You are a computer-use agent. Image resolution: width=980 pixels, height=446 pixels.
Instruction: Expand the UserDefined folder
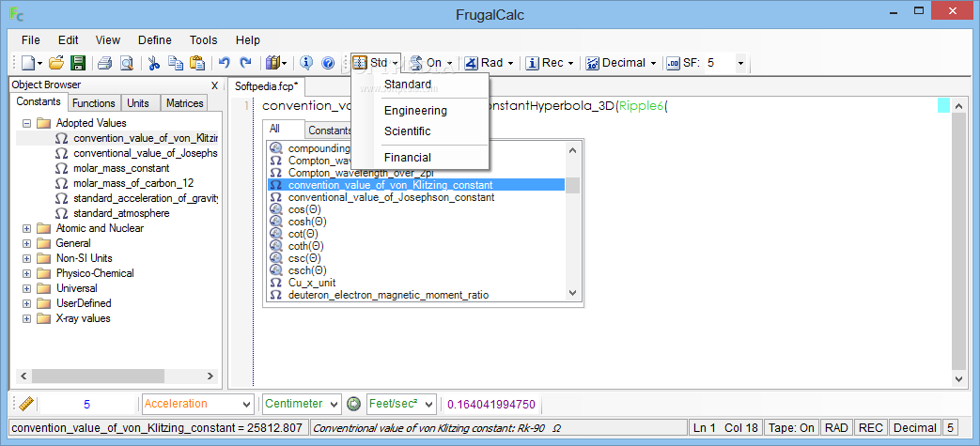tap(26, 303)
